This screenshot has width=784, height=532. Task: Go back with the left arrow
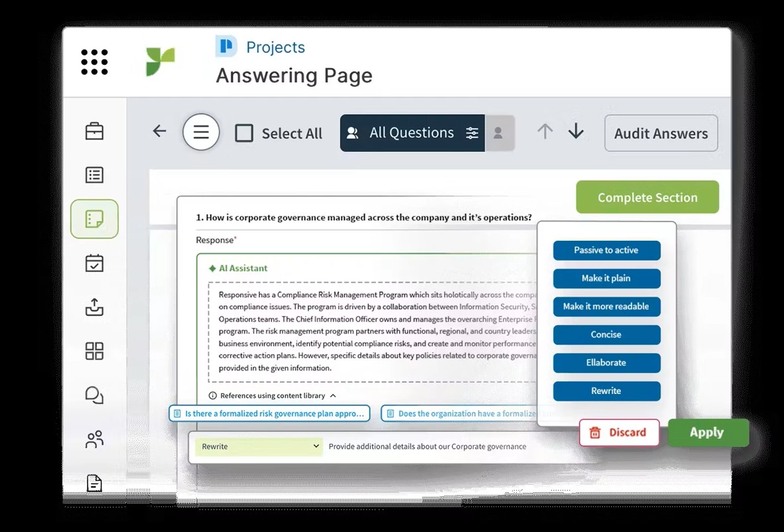tap(159, 131)
